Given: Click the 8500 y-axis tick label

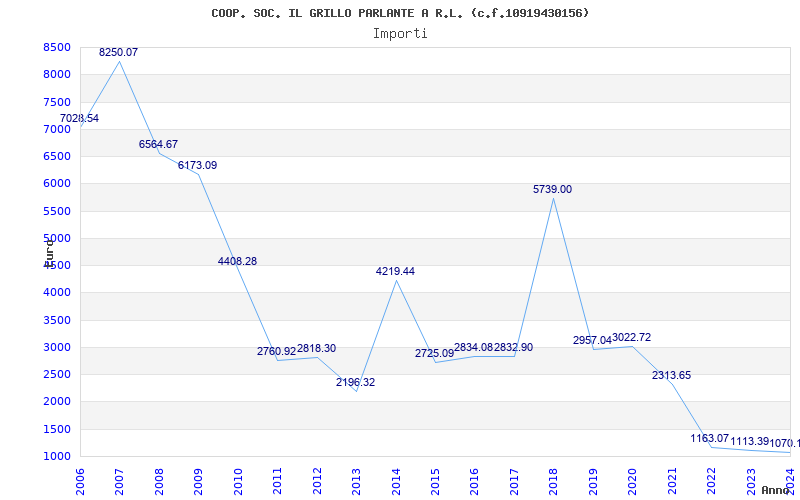Looking at the screenshot, I should pyautogui.click(x=57, y=47).
